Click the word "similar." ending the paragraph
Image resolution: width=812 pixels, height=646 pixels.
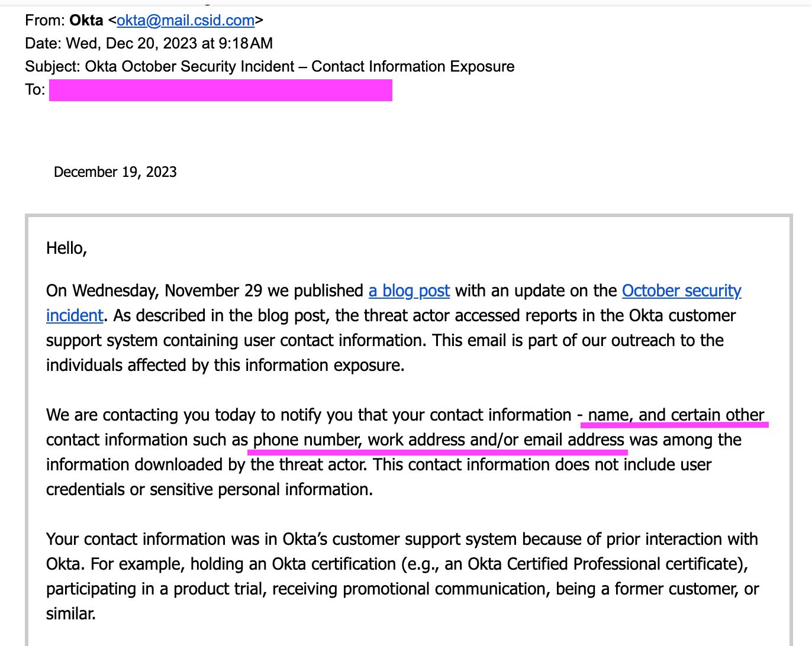coord(71,613)
